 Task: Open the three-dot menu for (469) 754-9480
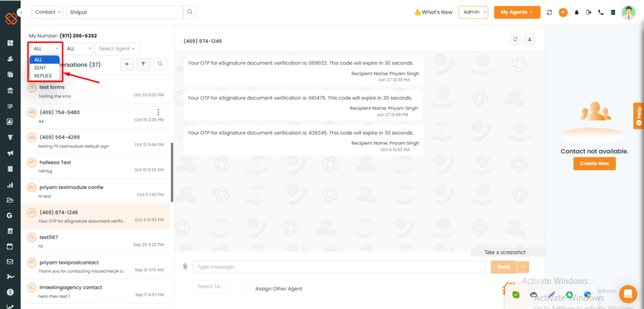[x=158, y=112]
